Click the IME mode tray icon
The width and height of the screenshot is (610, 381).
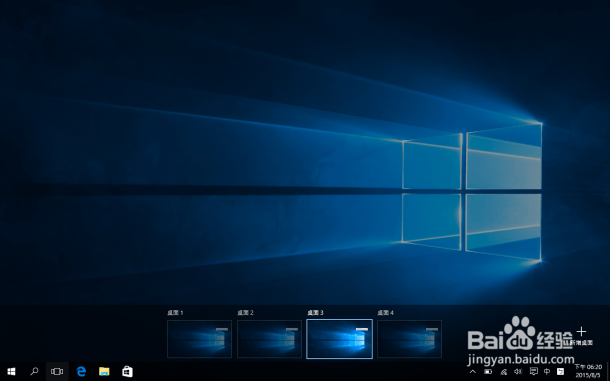click(x=560, y=372)
